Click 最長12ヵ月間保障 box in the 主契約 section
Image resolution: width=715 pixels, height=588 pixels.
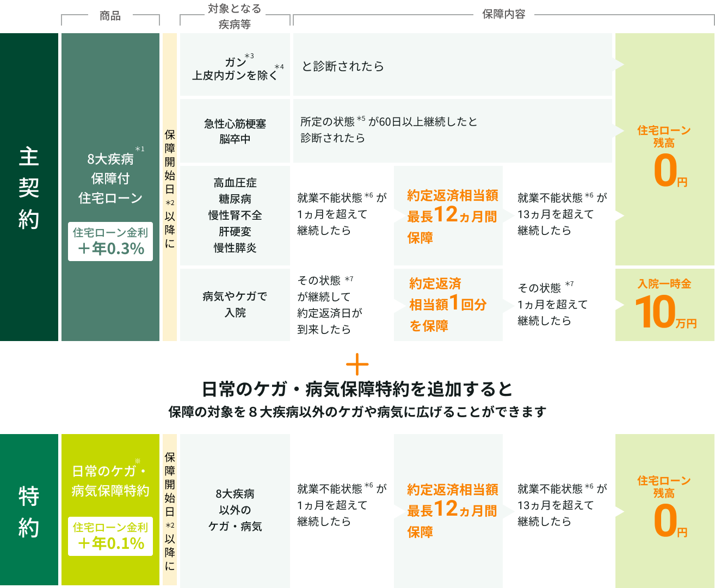pyautogui.click(x=448, y=215)
